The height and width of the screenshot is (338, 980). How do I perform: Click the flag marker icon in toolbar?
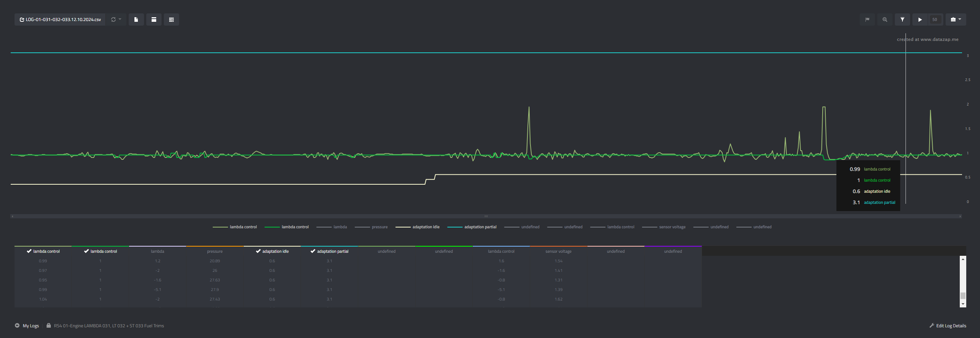(867, 19)
